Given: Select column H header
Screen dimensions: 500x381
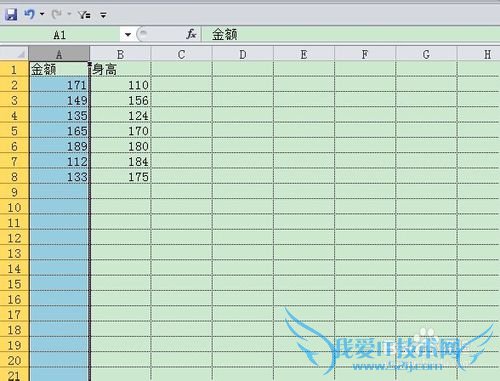Looking at the screenshot, I should click(479, 54).
